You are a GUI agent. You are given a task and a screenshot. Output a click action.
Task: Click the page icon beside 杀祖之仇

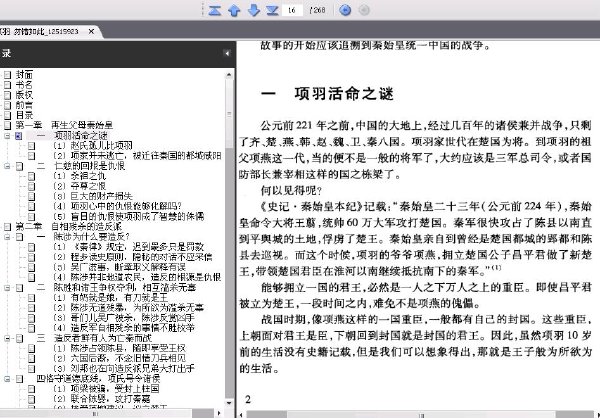coord(31,176)
